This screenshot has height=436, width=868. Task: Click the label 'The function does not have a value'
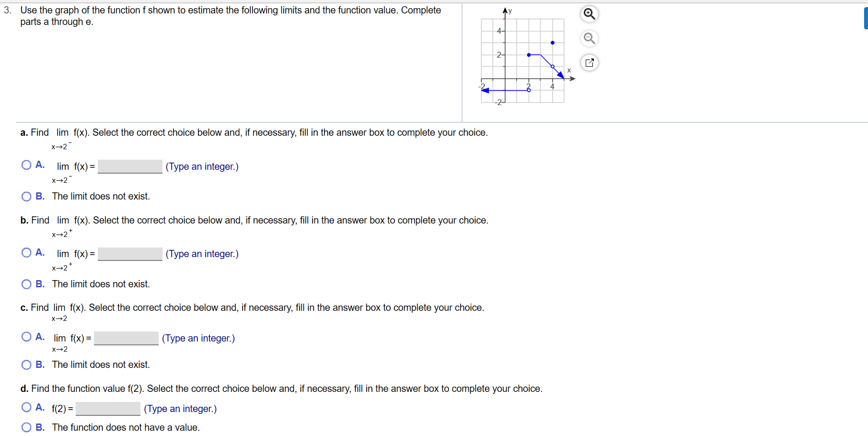pos(126,427)
